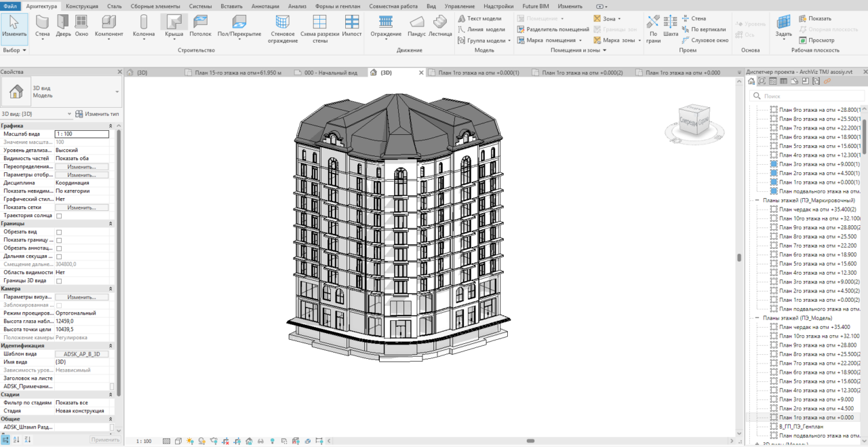
Task: Click Изменить button for Переопределения видимости
Action: click(x=81, y=167)
